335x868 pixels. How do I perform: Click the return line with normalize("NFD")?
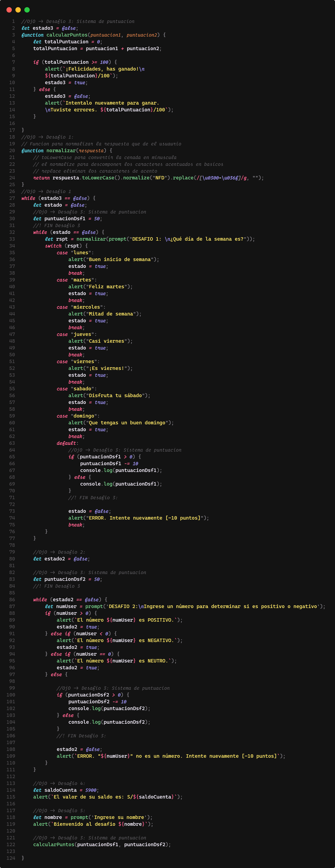click(149, 178)
